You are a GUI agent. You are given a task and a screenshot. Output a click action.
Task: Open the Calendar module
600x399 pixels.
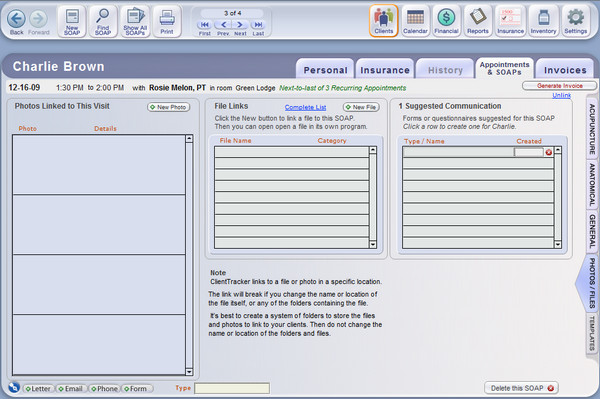coord(415,21)
